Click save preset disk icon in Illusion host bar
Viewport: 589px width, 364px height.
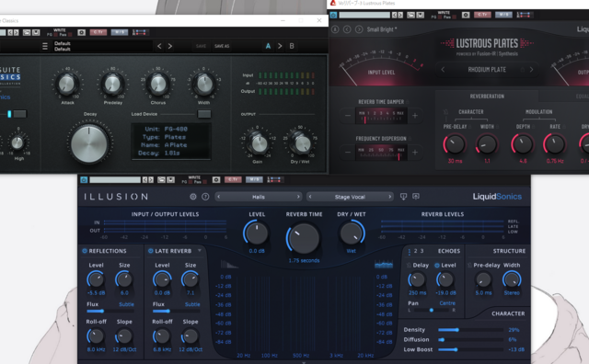[171, 180]
